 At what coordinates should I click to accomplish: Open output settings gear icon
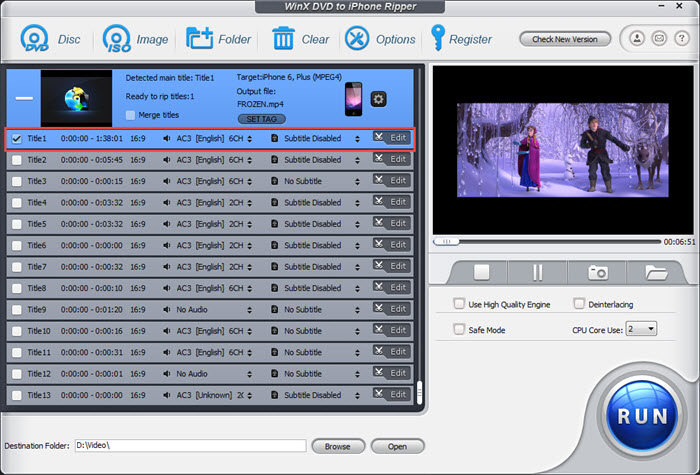point(379,99)
